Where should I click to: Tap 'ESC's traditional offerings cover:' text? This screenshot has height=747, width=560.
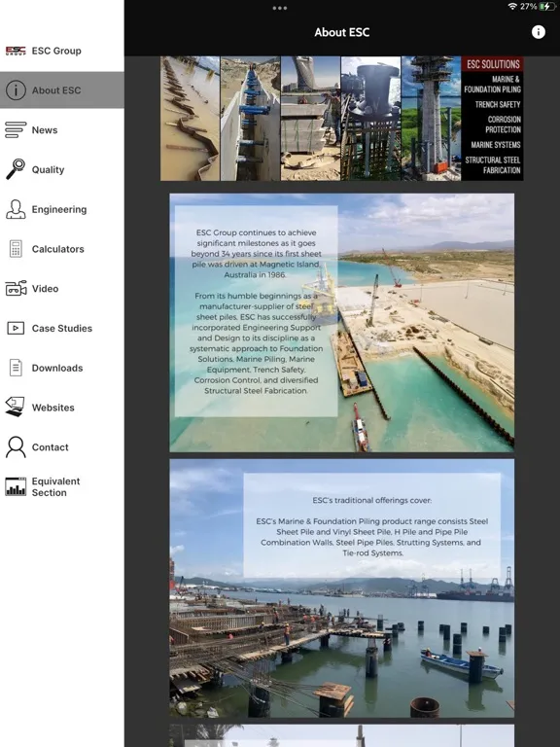pyautogui.click(x=372, y=500)
